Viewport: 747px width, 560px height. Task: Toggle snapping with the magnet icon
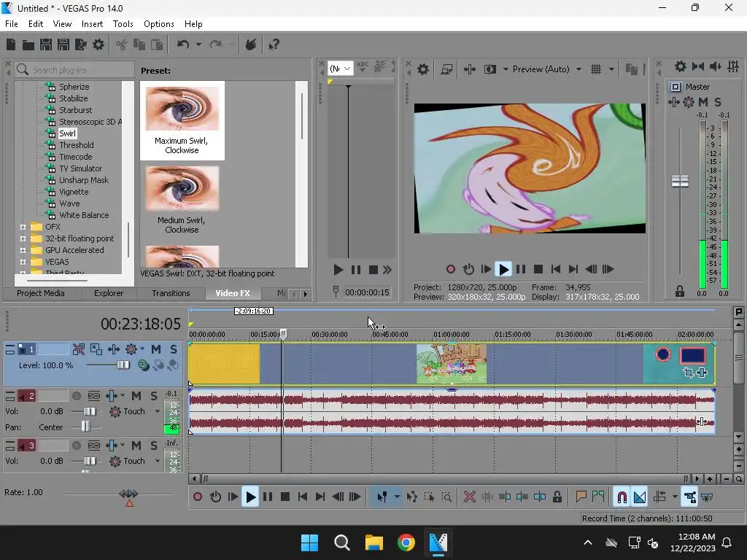(622, 497)
